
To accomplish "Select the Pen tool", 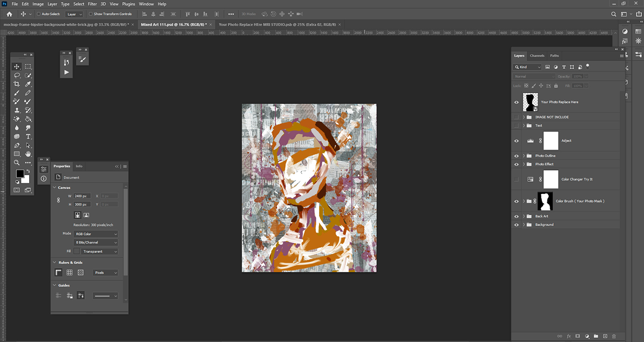I will click(17, 145).
